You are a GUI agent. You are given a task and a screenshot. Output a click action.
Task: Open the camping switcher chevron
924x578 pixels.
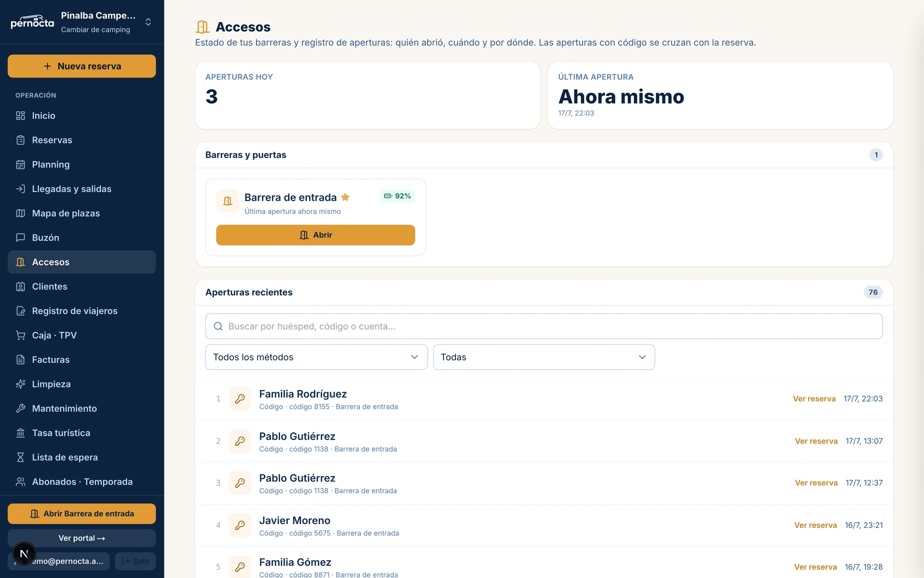tap(148, 22)
